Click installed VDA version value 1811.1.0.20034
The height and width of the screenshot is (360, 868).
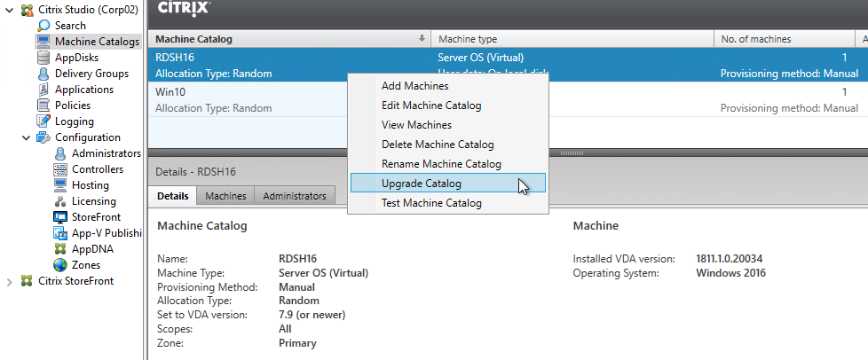click(x=730, y=259)
